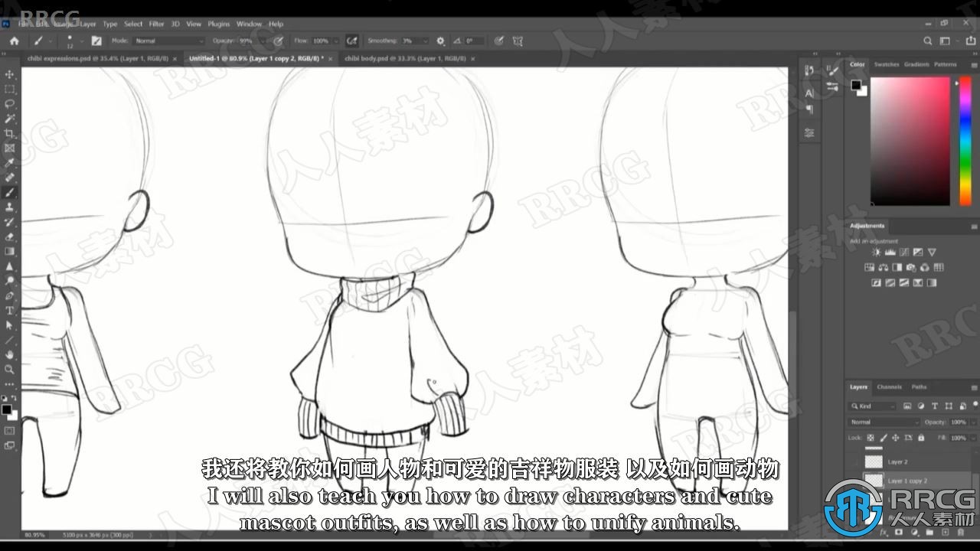This screenshot has width=980, height=551.
Task: Open the brush Mode dropdown
Action: pyautogui.click(x=168, y=41)
